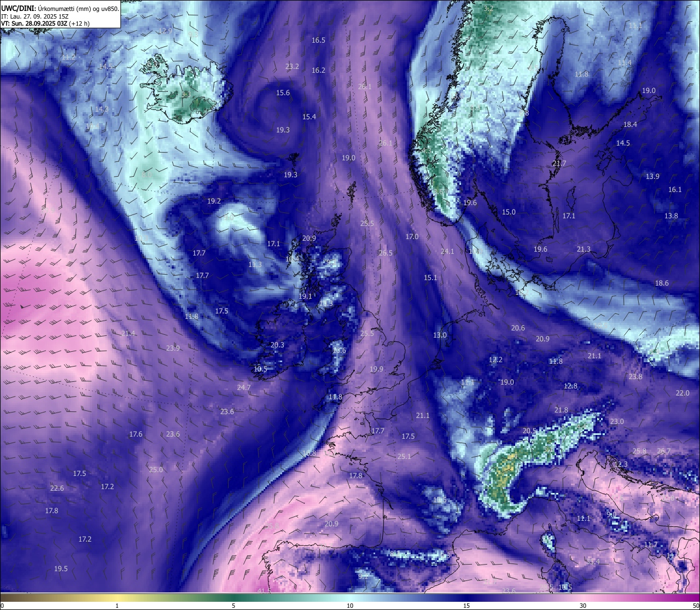Screen dimensions: 700x610
Task: Click the colour scale tick label 15
Action: (466, 606)
